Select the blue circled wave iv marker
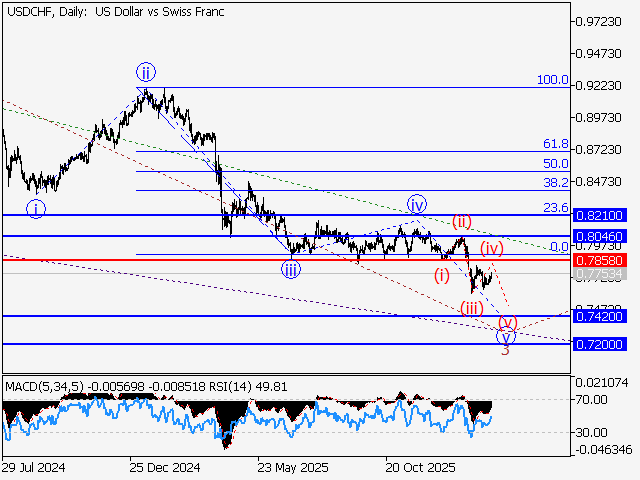Image resolution: width=640 pixels, height=480 pixels. pyautogui.click(x=417, y=205)
